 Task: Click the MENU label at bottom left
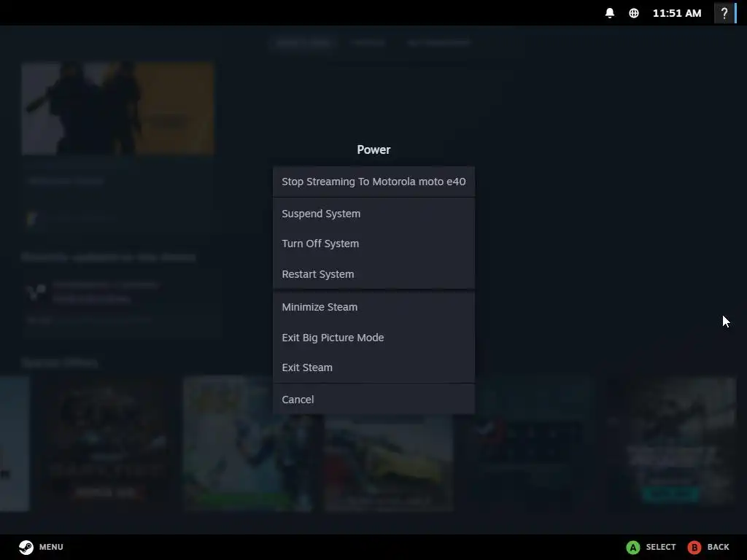click(x=51, y=547)
